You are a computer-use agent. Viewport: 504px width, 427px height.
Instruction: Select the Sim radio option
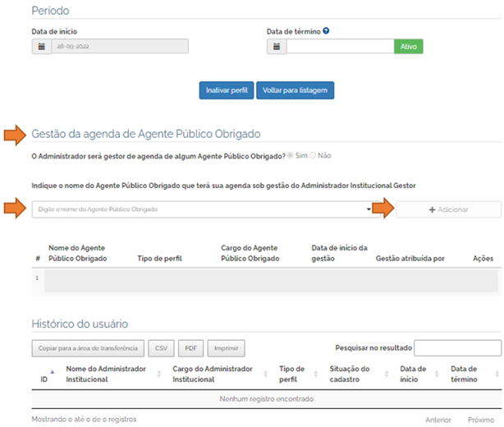(x=291, y=155)
